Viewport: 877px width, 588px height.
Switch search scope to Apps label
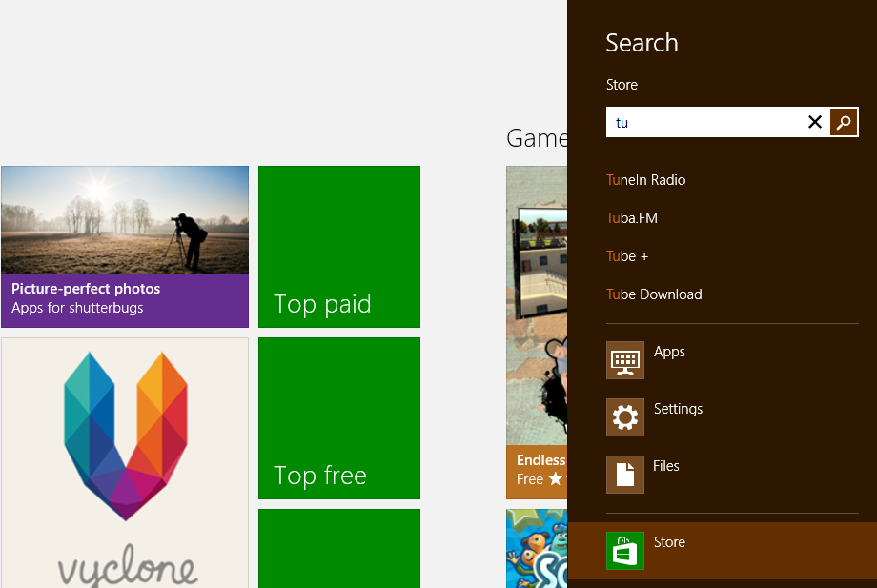[x=669, y=352]
